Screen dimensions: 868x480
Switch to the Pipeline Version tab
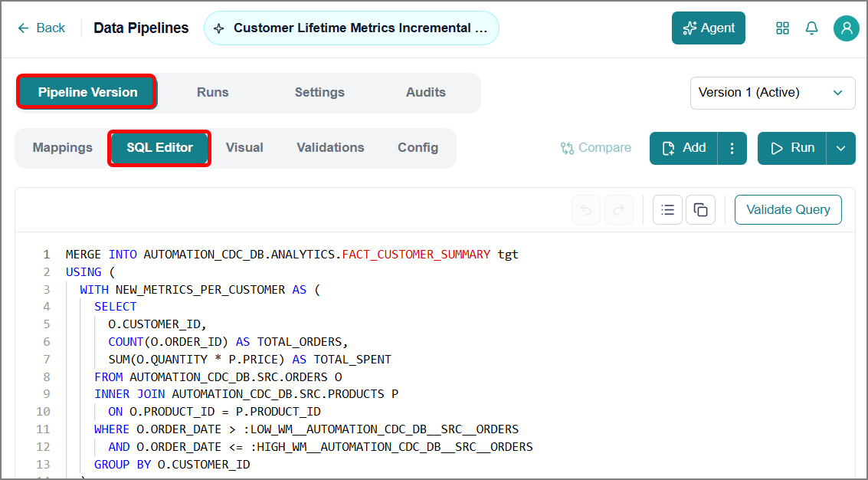point(87,92)
